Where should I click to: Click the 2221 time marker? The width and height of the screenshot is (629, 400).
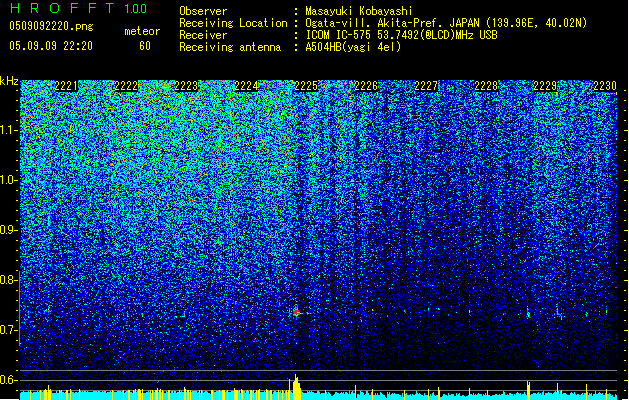pos(66,86)
